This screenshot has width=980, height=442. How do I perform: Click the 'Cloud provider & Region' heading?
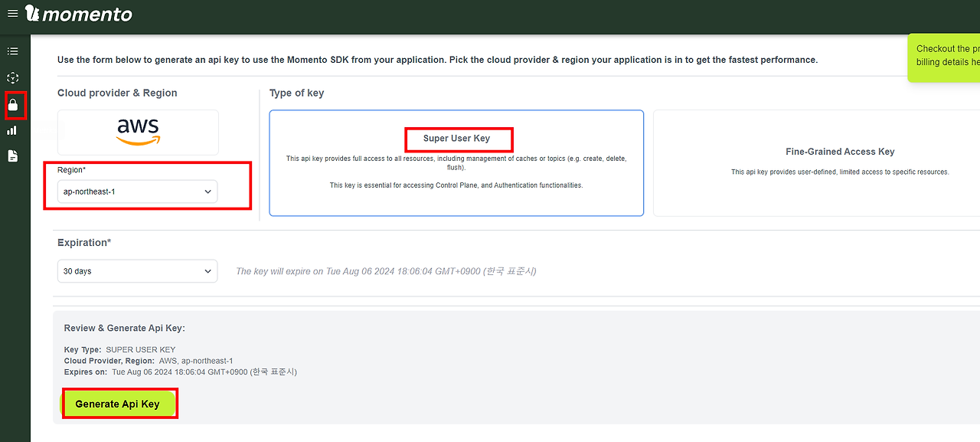[117, 93]
